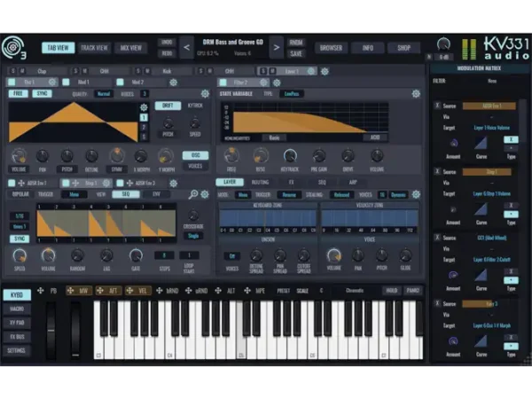This screenshot has height=399, width=532.
Task: Switch to MIX VIEW
Action: (x=131, y=48)
